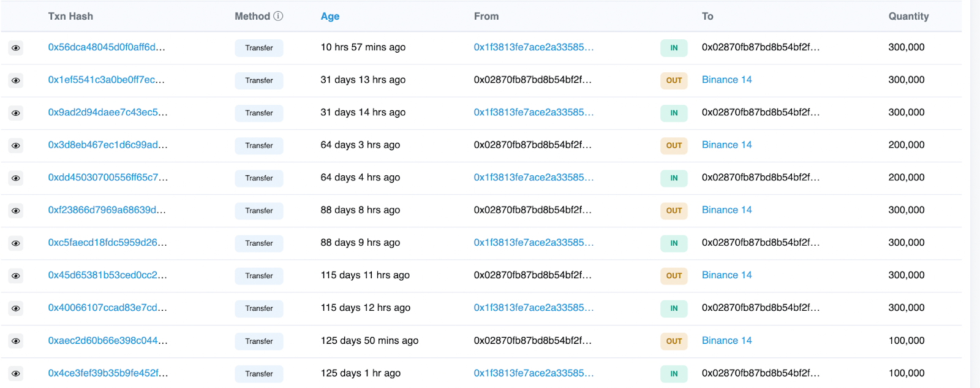This screenshot has height=388, width=980.
Task: Toggle the Age column time format
Action: pos(330,17)
